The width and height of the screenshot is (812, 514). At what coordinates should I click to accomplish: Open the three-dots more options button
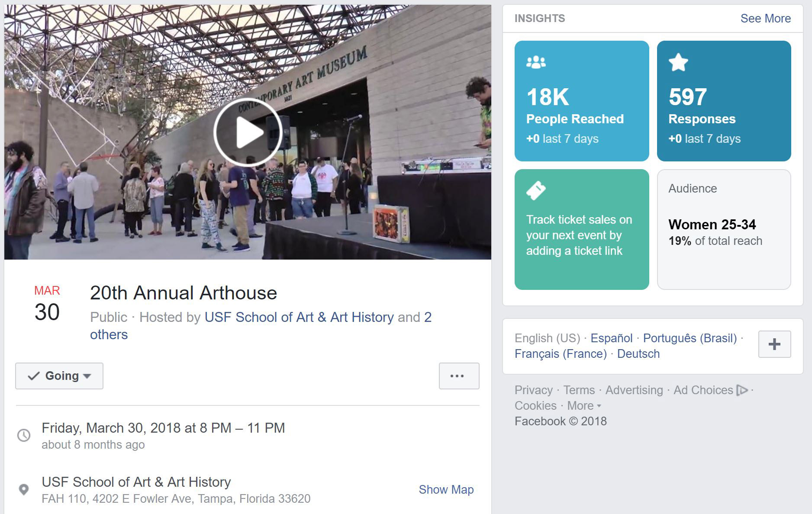click(459, 376)
